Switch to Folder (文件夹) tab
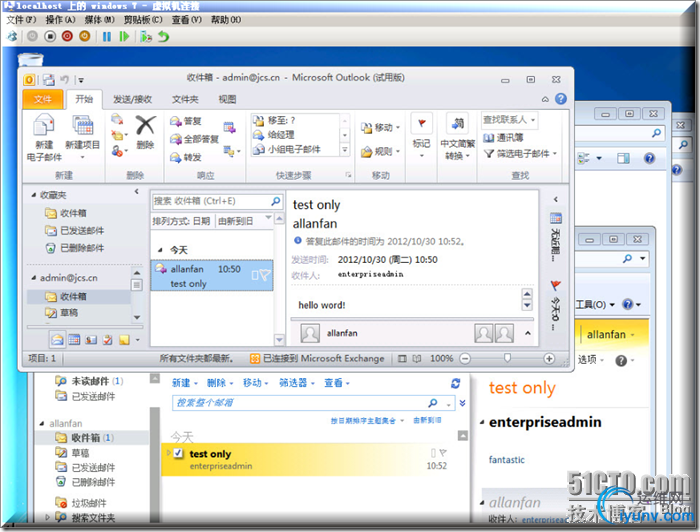Screen dimensions: 700x532 click(185, 100)
